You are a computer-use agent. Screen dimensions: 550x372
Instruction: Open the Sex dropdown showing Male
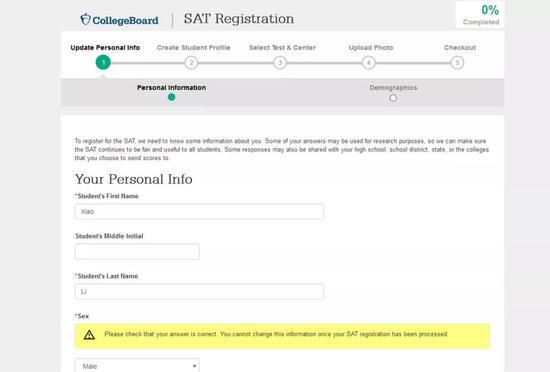click(137, 365)
